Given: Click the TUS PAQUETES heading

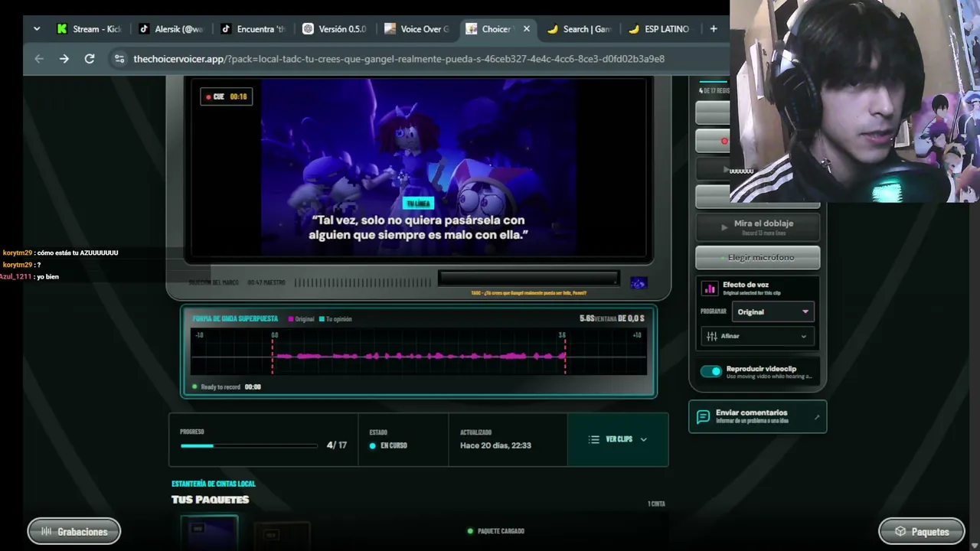Looking at the screenshot, I should pyautogui.click(x=210, y=500).
